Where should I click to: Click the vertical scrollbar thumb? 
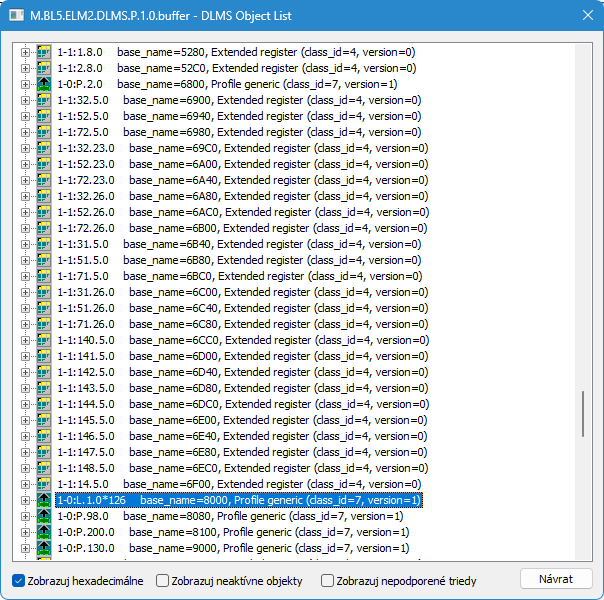tap(583, 413)
